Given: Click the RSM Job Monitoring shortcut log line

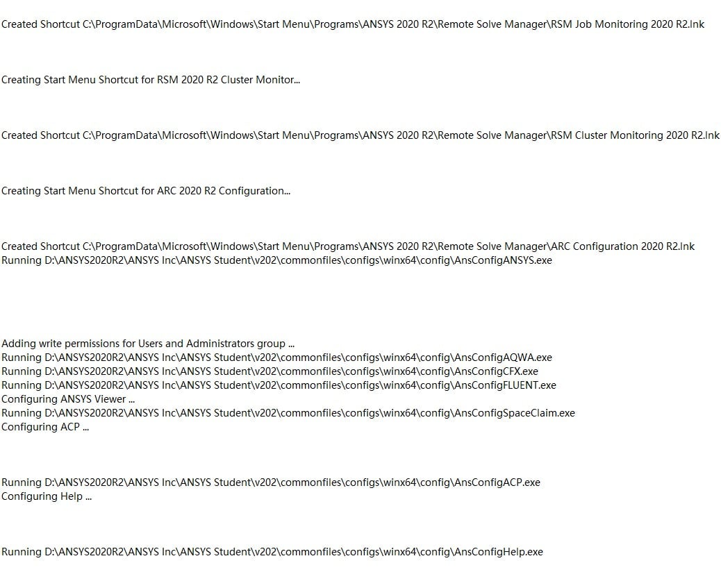Looking at the screenshot, I should coord(353,24).
